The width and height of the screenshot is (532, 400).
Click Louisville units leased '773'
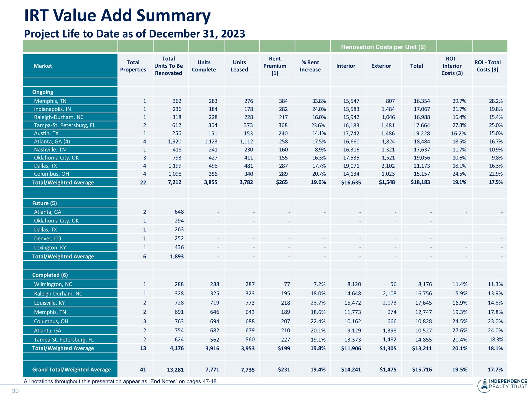[250, 303]
